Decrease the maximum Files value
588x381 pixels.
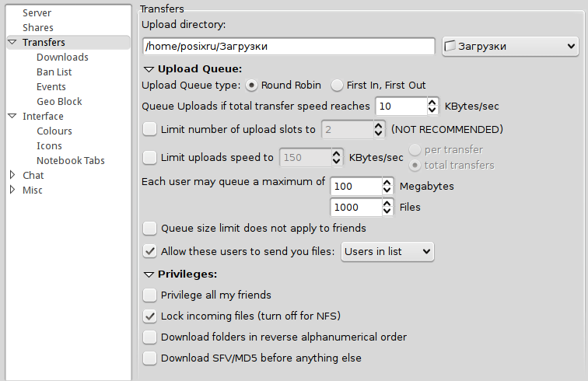pyautogui.click(x=387, y=211)
